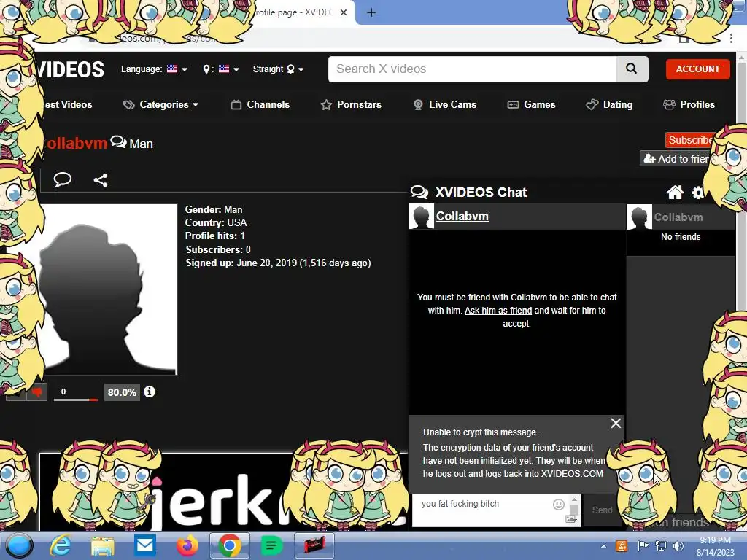This screenshot has height=560, width=747.
Task: Open the Dating menu item
Action: (609, 104)
